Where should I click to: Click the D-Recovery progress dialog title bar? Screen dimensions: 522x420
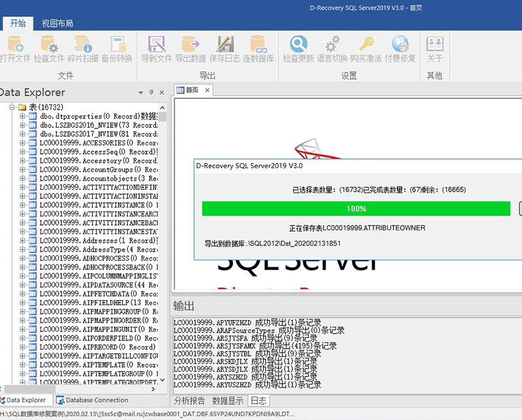[358, 166]
